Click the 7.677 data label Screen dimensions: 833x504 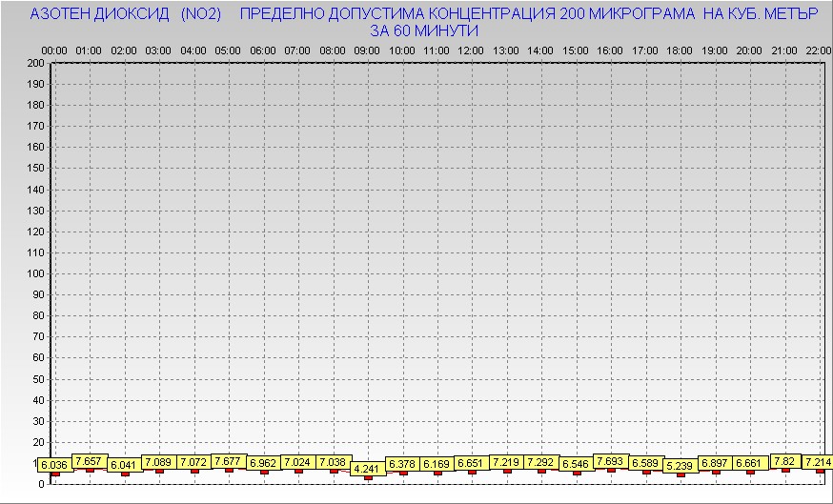[x=228, y=461]
